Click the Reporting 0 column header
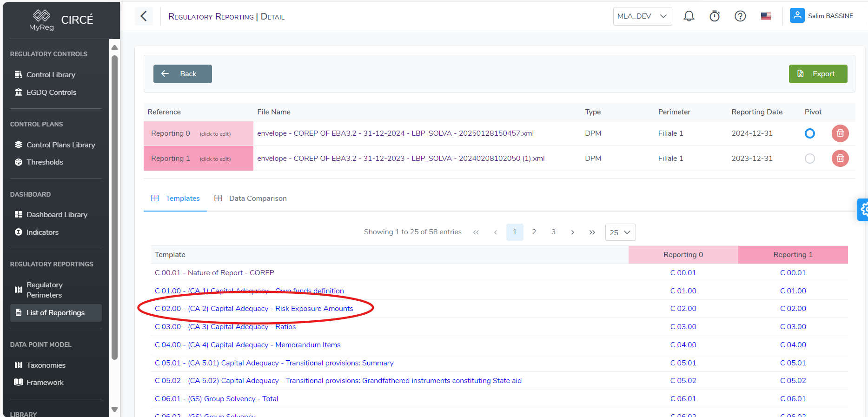Screen dimensions: 868x417 (x=683, y=255)
